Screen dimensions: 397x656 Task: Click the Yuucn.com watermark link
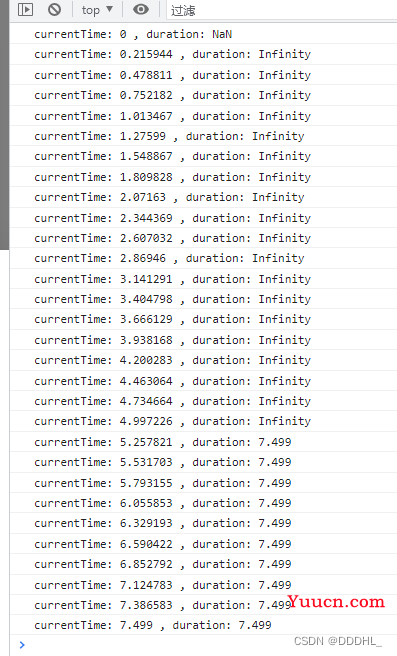pos(337,602)
